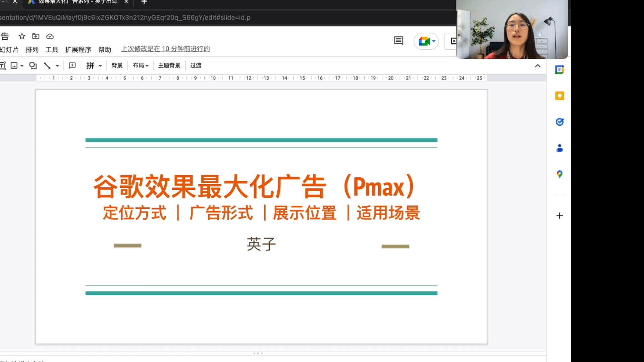This screenshot has width=644, height=362.
Task: Open the Google Meet dropdown arrow
Action: (x=434, y=41)
